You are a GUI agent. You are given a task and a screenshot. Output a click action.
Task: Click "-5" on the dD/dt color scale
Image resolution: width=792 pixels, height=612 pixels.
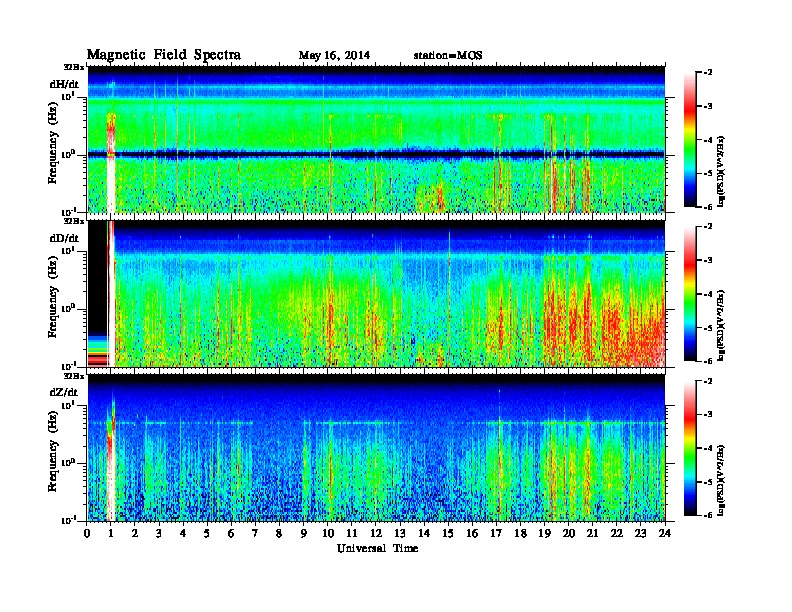708,328
